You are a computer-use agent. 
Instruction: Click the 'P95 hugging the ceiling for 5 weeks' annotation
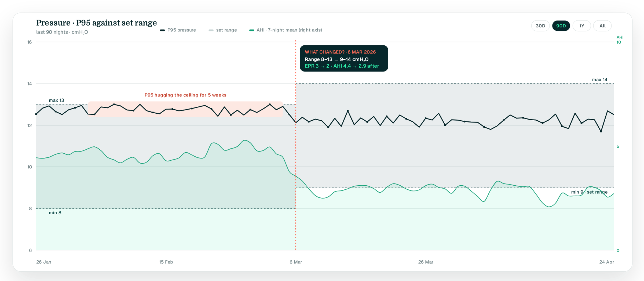[x=185, y=95]
